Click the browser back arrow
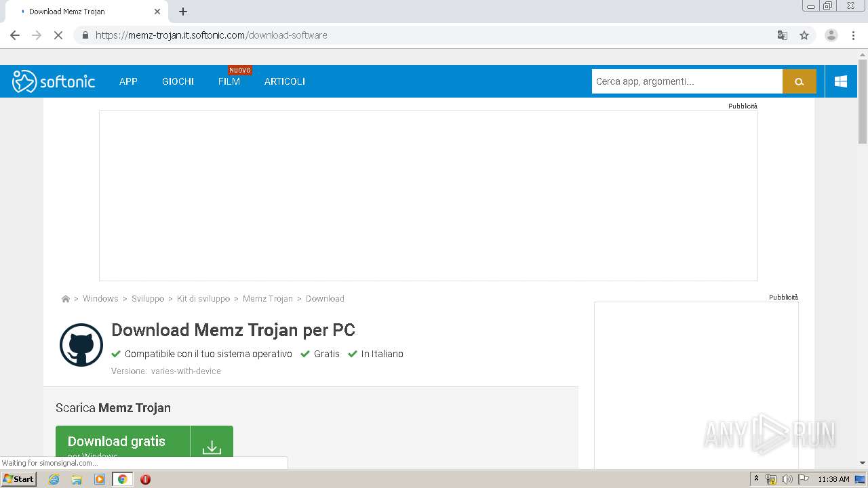This screenshot has height=488, width=868. point(15,35)
